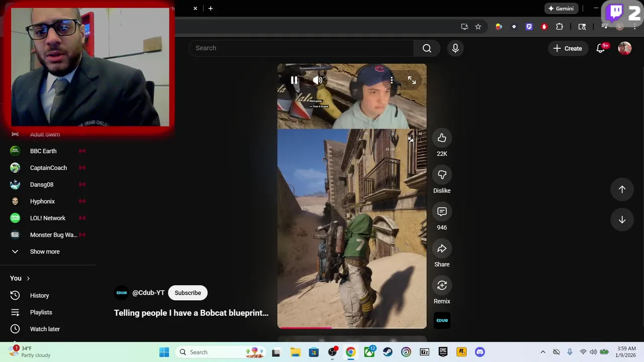
Task: Start voice search with microphone
Action: pyautogui.click(x=455, y=48)
